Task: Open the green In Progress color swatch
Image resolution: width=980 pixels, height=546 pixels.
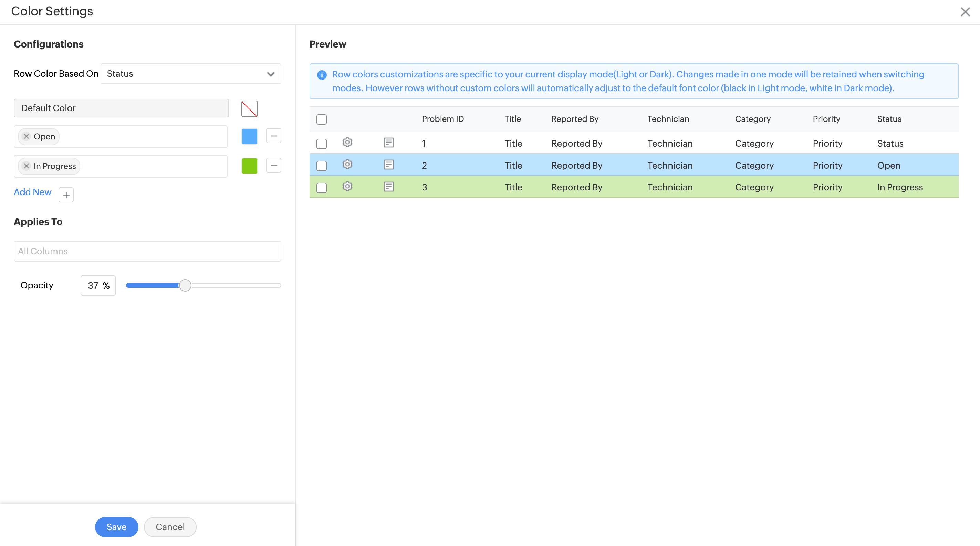Action: [250, 166]
